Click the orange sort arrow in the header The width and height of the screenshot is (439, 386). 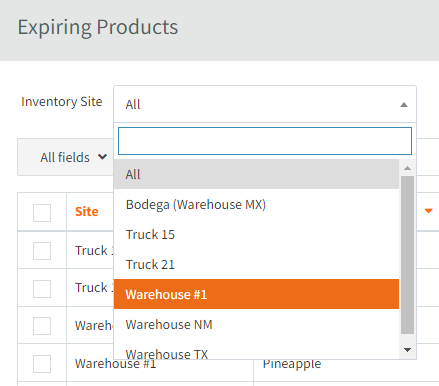tap(428, 211)
